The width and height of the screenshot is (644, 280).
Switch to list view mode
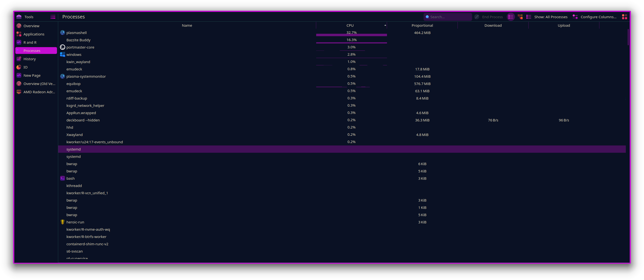[511, 17]
